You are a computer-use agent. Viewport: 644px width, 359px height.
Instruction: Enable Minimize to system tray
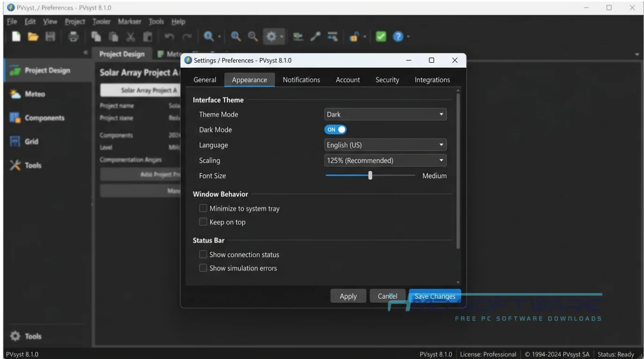(x=203, y=208)
